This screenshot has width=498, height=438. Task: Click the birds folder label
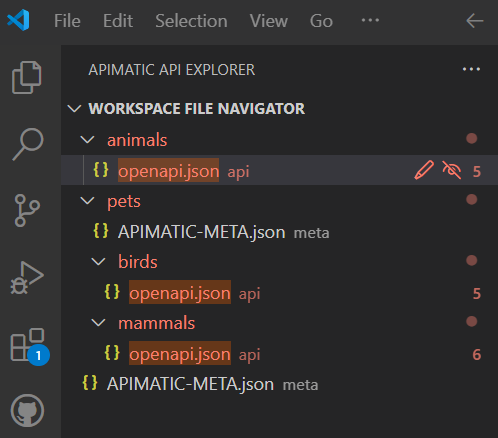coord(138,261)
